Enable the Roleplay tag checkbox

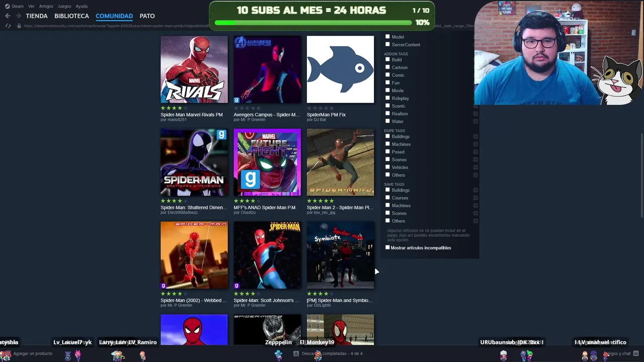(x=387, y=98)
